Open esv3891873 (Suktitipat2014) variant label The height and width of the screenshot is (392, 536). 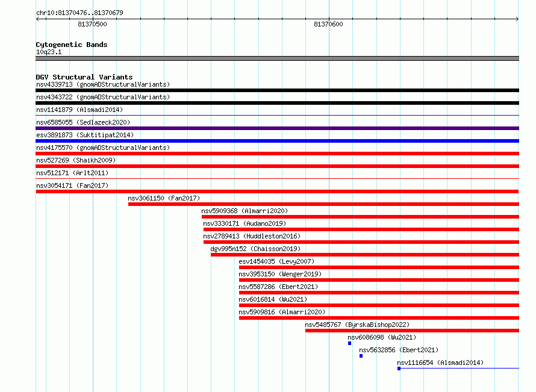point(85,135)
